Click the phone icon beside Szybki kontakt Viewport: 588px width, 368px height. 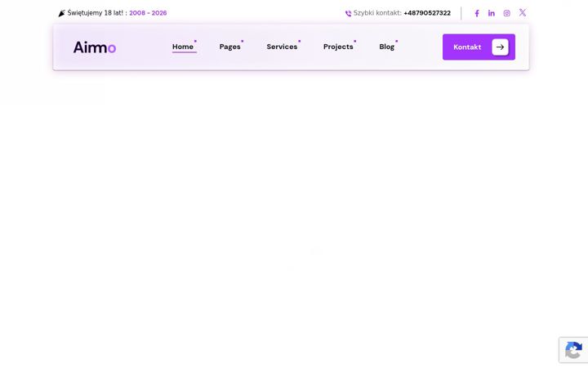349,14
